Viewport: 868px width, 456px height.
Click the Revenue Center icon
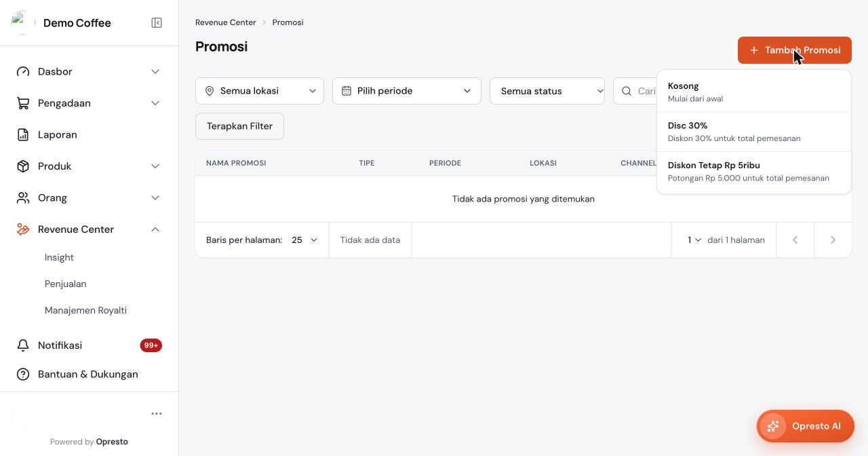[x=23, y=229]
